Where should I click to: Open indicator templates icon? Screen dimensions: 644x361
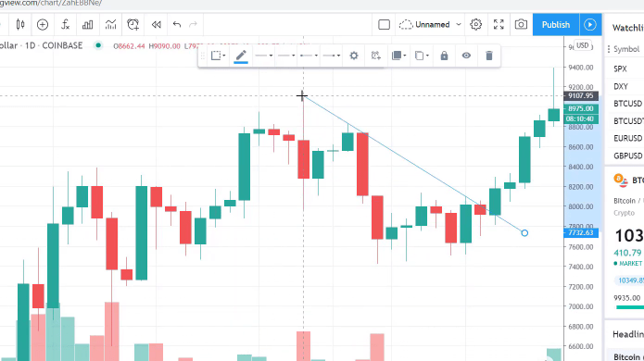(x=110, y=25)
